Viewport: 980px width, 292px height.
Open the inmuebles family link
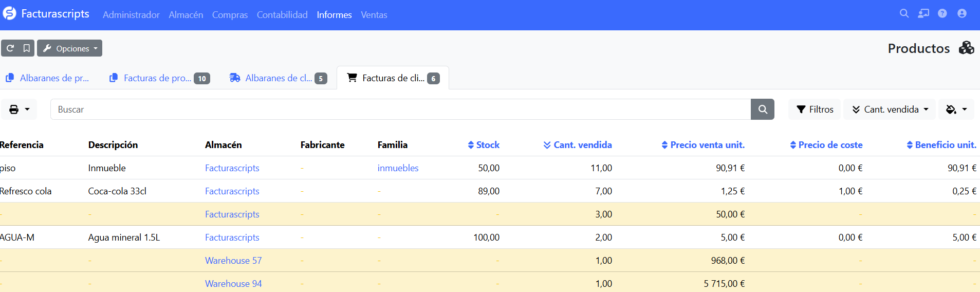[x=398, y=168]
